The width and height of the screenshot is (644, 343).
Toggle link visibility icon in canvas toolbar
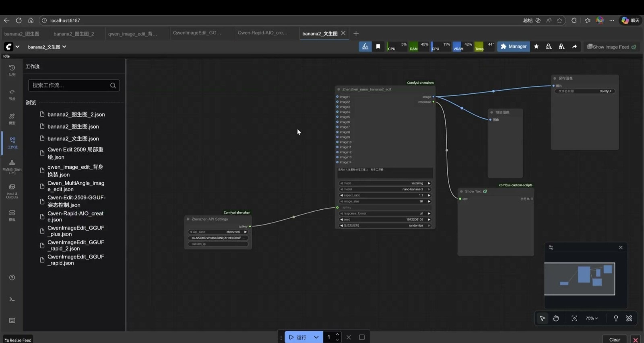click(x=629, y=318)
